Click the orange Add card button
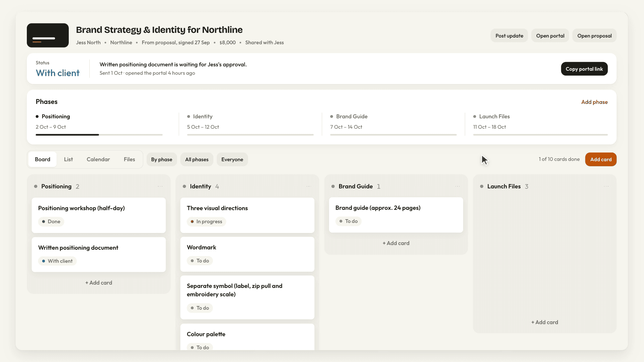Viewport: 644px width, 362px height. (x=601, y=160)
